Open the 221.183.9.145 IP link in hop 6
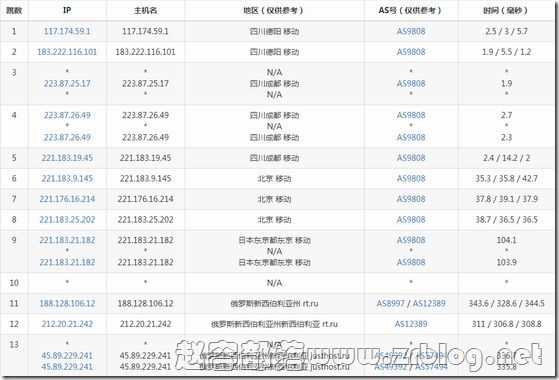 coord(67,179)
